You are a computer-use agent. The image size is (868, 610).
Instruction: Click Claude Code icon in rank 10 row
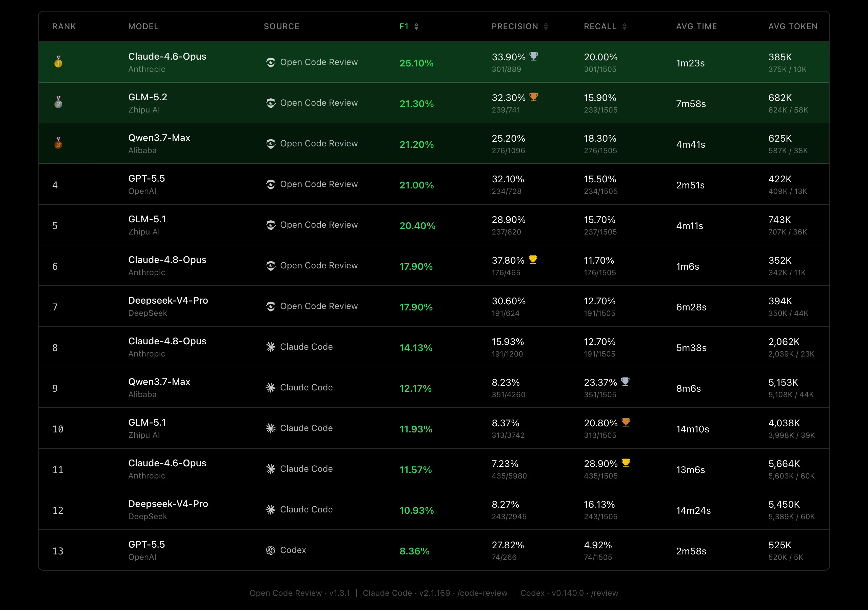coord(271,428)
